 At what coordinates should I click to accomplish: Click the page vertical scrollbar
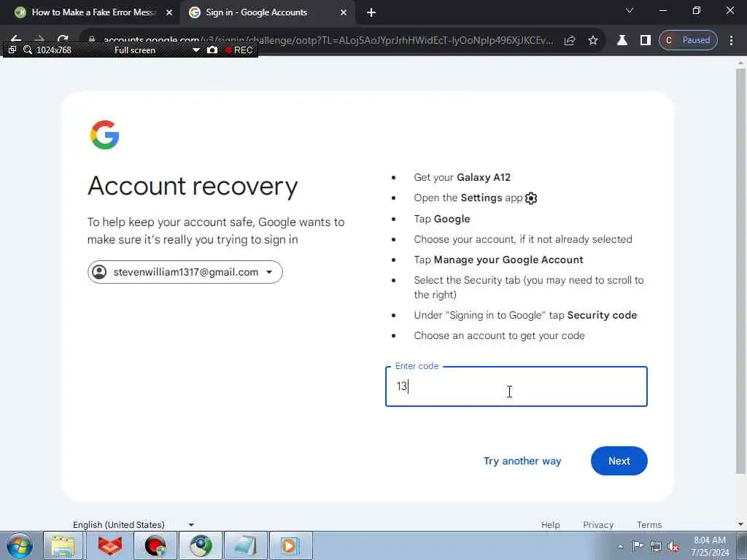pyautogui.click(x=740, y=270)
